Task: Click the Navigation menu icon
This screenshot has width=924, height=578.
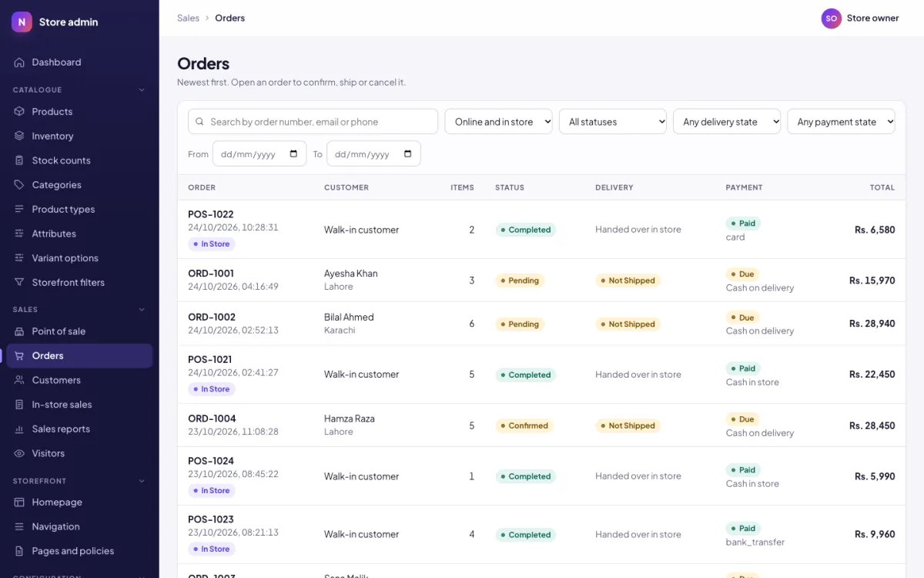Action: coord(19,526)
